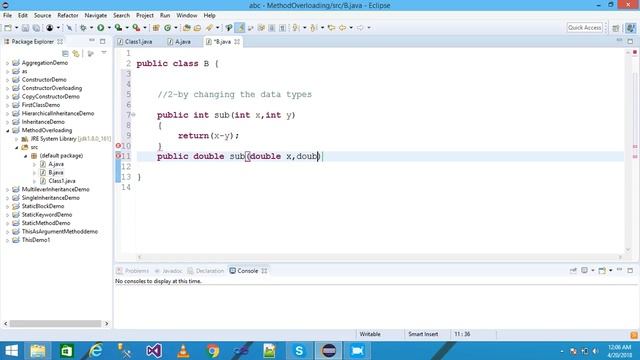The width and height of the screenshot is (640, 360).
Task: Click the Save toolbar icon
Action: 25,28
